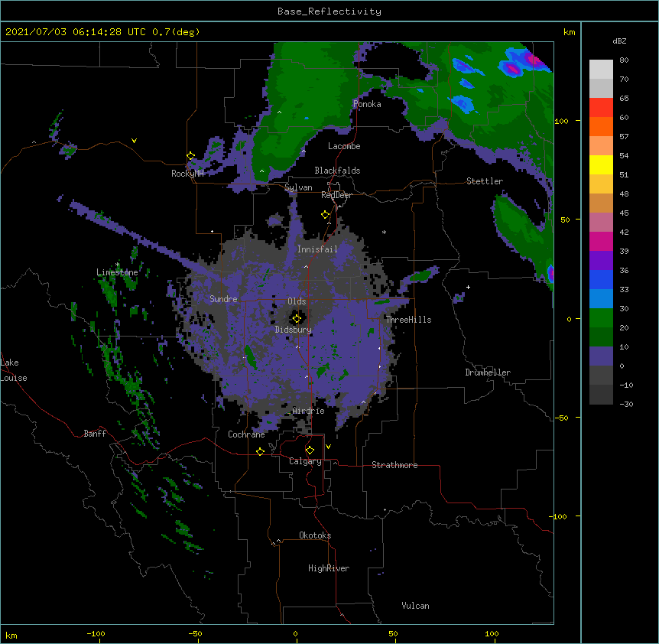Viewport: 659px width, 644px height.
Task: Click the Ponoka city label
Action: (x=367, y=104)
